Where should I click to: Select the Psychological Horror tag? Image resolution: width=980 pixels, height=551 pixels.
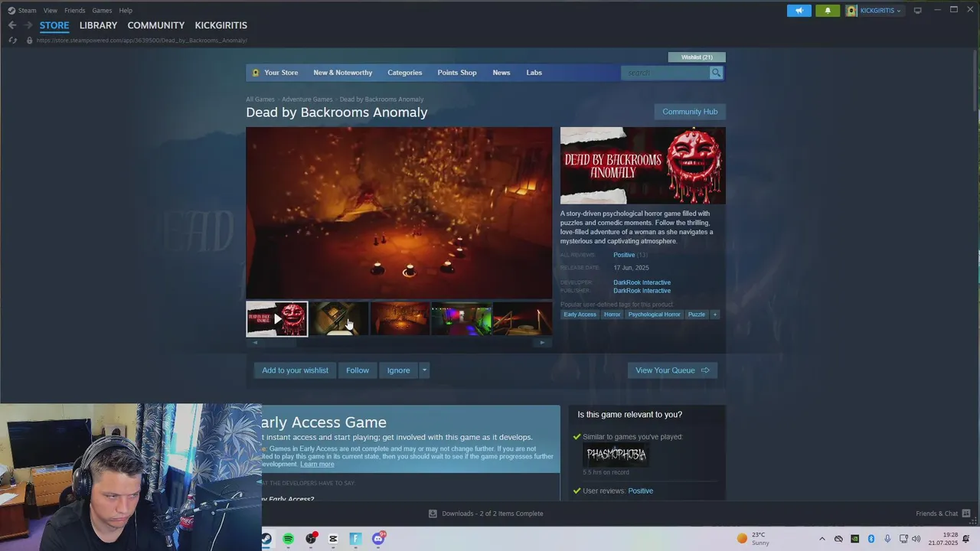pos(654,315)
